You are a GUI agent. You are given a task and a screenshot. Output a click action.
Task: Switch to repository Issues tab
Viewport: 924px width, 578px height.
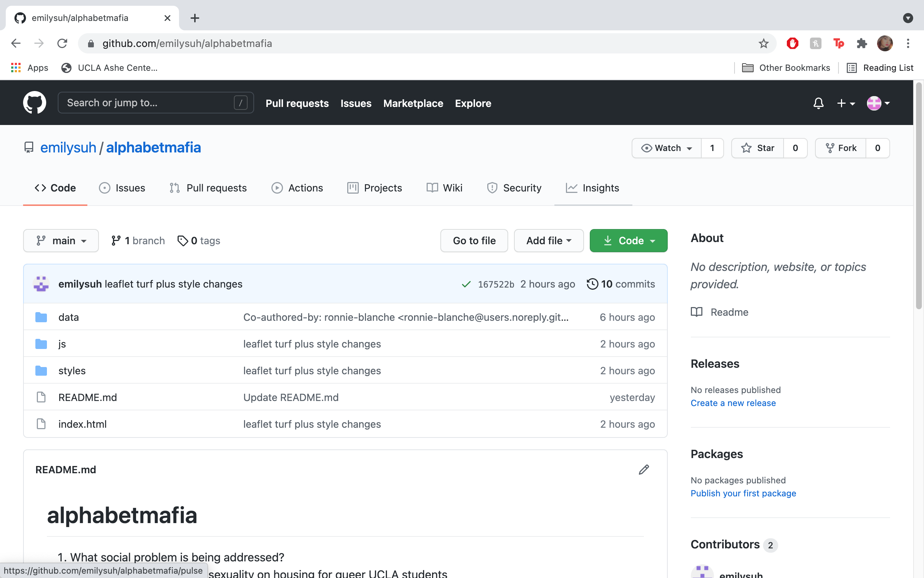[122, 188]
